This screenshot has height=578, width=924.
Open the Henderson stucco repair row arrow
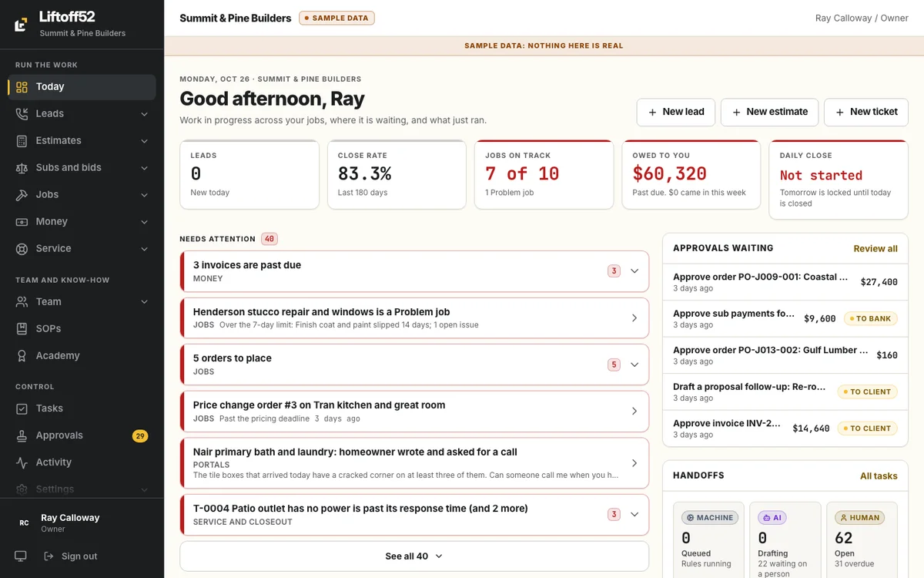tap(634, 318)
